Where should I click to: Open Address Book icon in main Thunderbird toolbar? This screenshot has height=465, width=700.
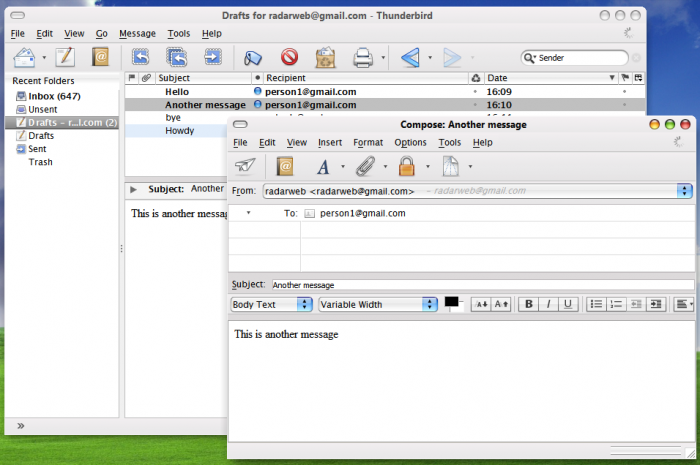100,57
